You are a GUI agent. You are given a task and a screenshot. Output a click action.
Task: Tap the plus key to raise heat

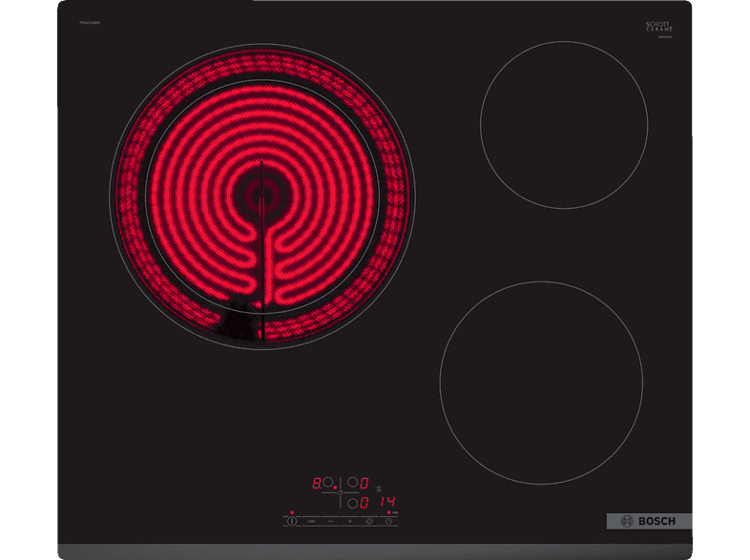click(349, 521)
